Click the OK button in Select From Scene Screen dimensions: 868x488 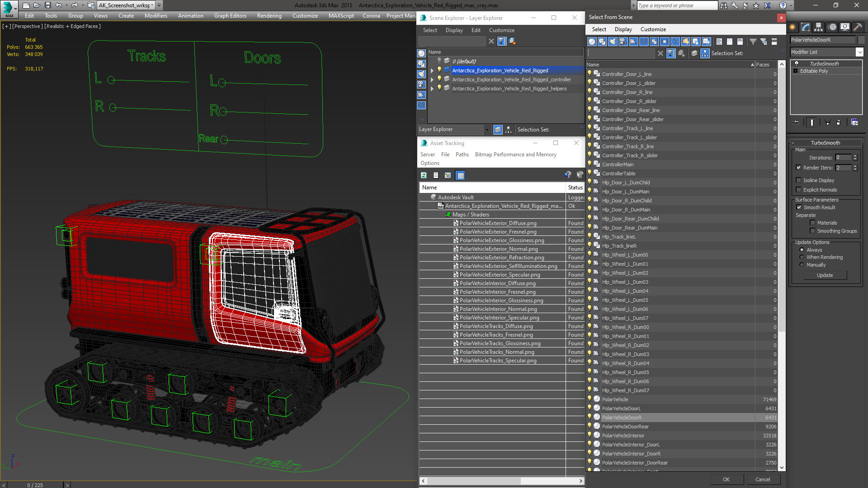[x=726, y=479]
